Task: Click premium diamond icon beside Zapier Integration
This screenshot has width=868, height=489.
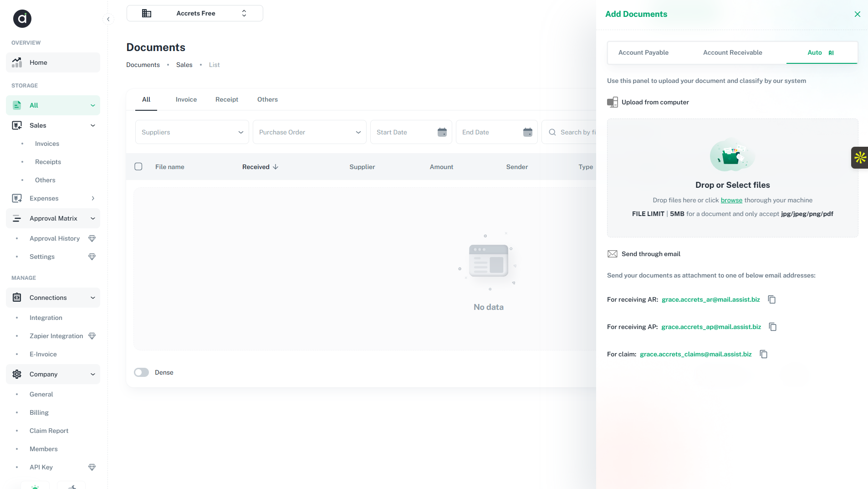Action: (x=92, y=336)
